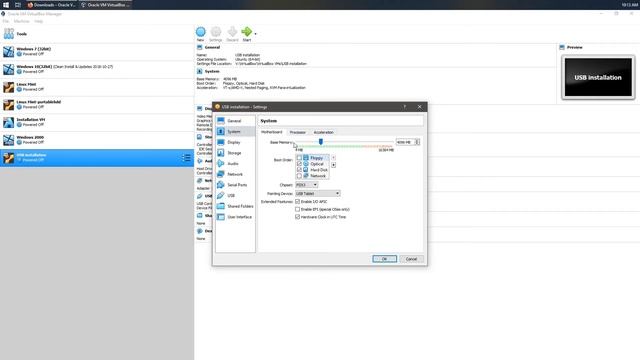The width and height of the screenshot is (640, 360).
Task: Switch to the Acceleration tab
Action: tap(324, 132)
